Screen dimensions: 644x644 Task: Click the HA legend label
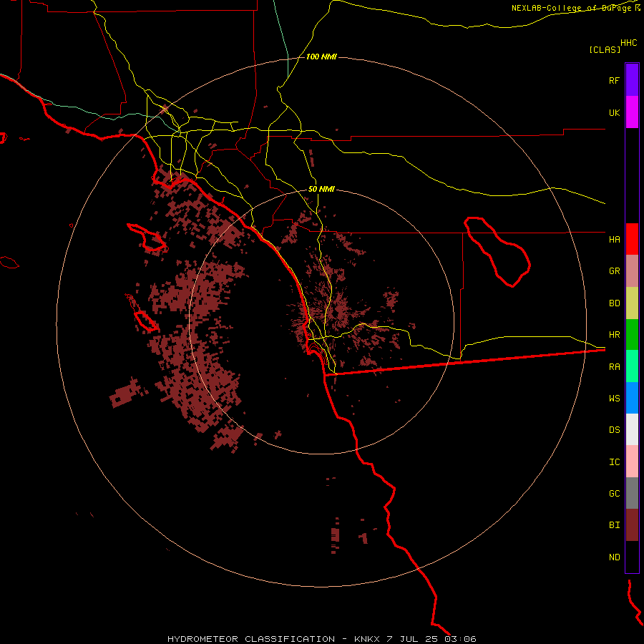point(614,240)
